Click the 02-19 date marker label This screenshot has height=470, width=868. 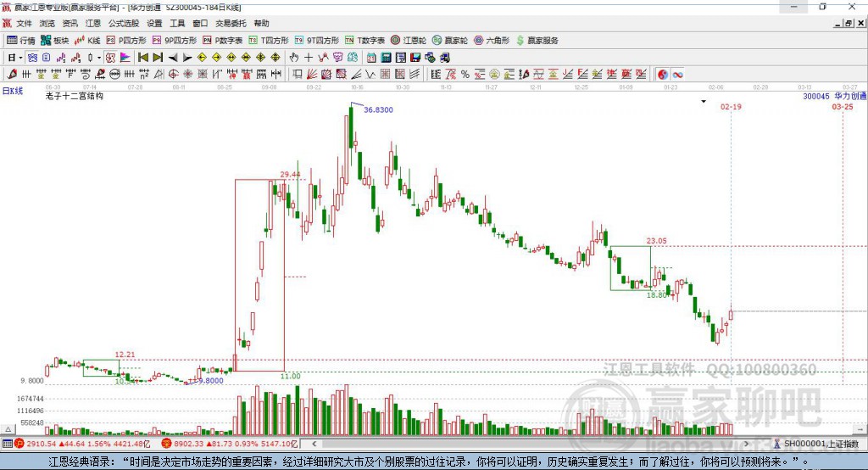point(731,106)
